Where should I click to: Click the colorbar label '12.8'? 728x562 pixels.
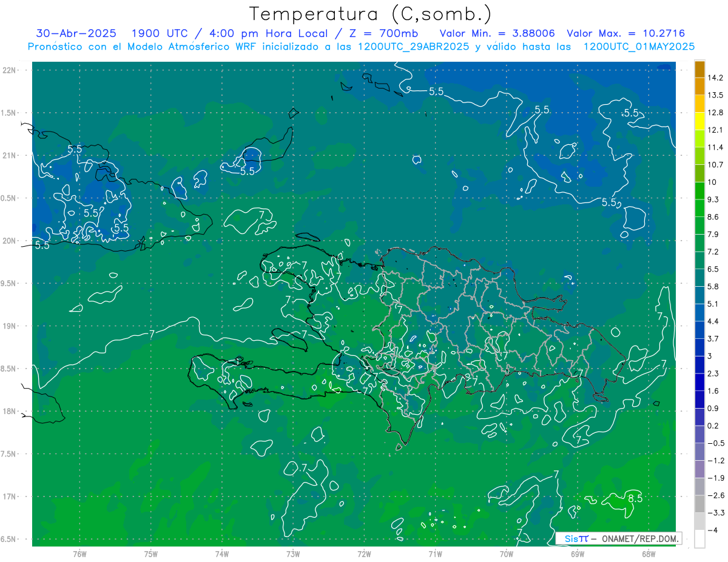tap(715, 113)
